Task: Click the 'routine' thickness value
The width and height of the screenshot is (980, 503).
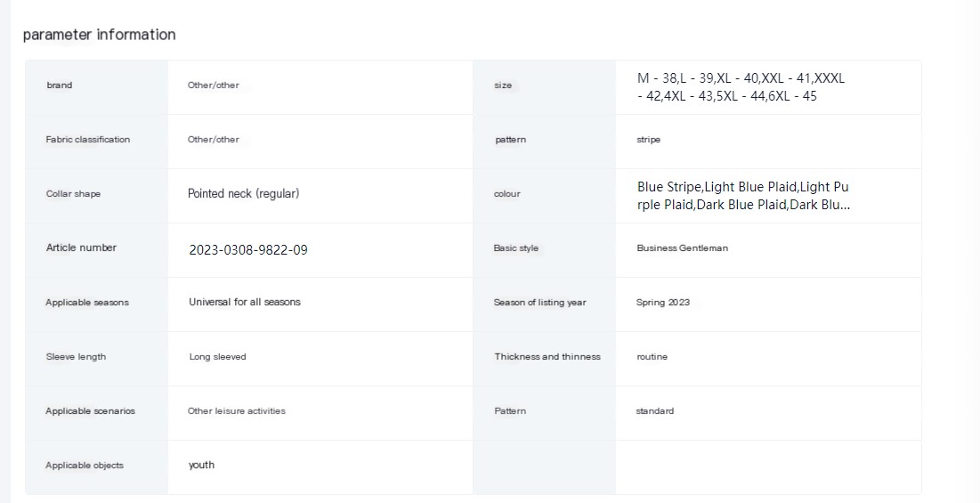Action: [x=652, y=357]
